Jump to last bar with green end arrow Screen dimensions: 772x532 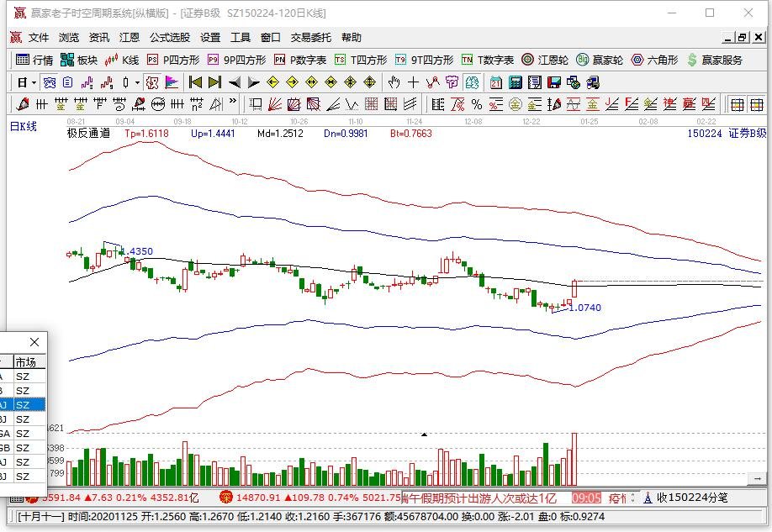pos(214,82)
